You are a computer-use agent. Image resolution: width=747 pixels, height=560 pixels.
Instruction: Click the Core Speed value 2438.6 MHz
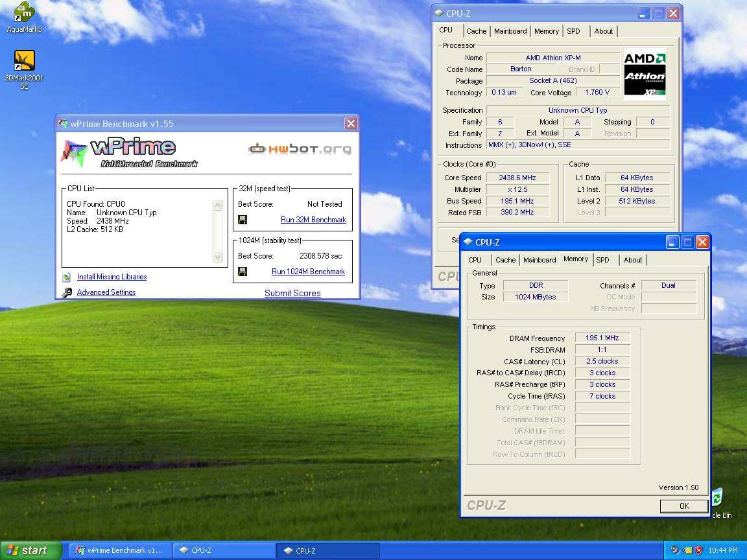(517, 178)
